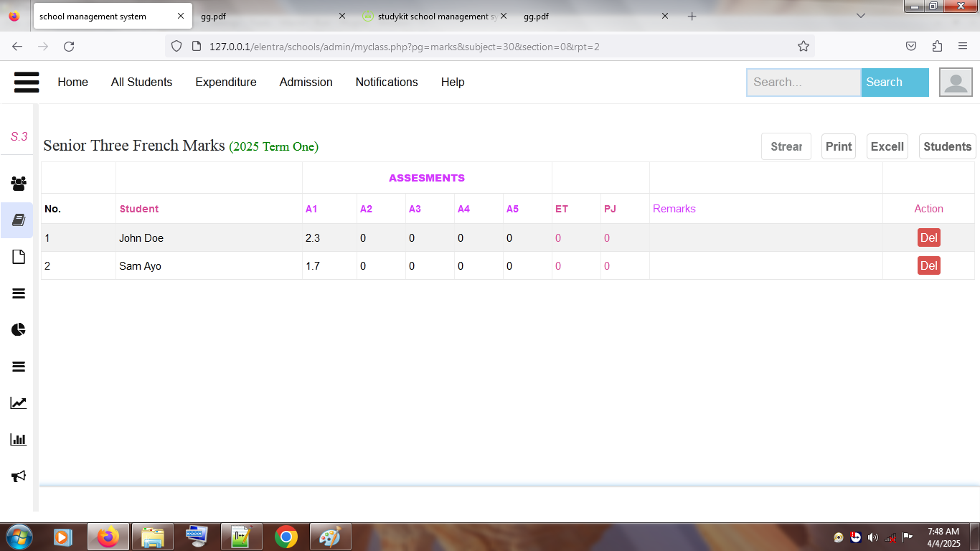This screenshot has width=980, height=551.
Task: Bookmark the page via the star icon
Action: [x=803, y=45]
